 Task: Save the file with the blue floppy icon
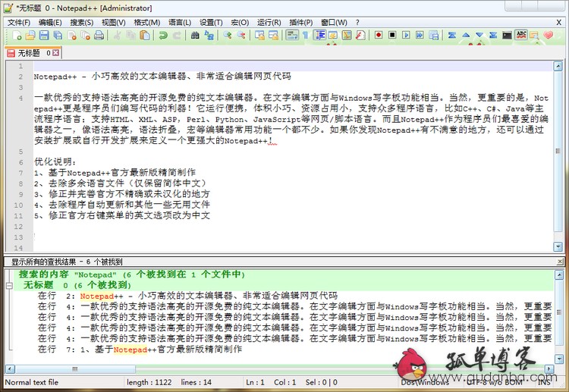click(44, 35)
